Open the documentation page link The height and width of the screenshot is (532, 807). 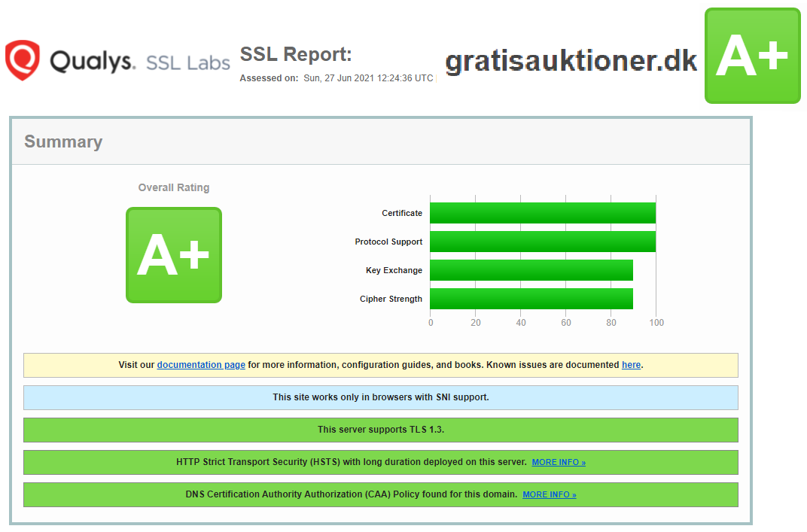201,365
